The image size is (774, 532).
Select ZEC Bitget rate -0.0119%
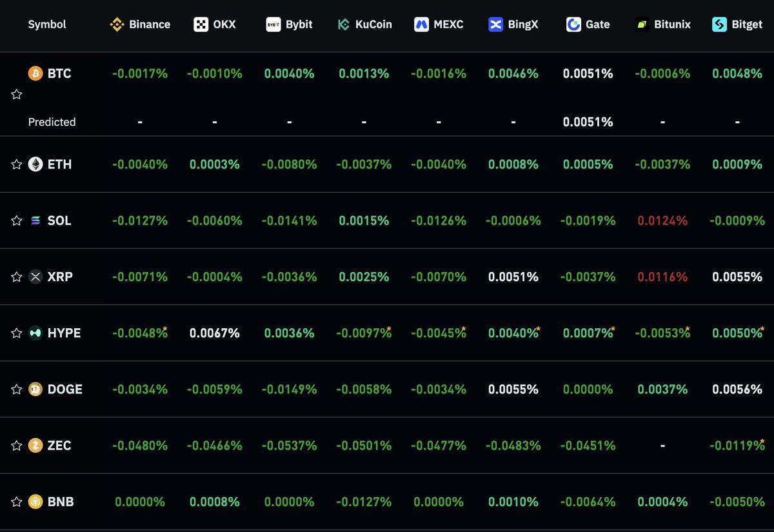point(737,446)
